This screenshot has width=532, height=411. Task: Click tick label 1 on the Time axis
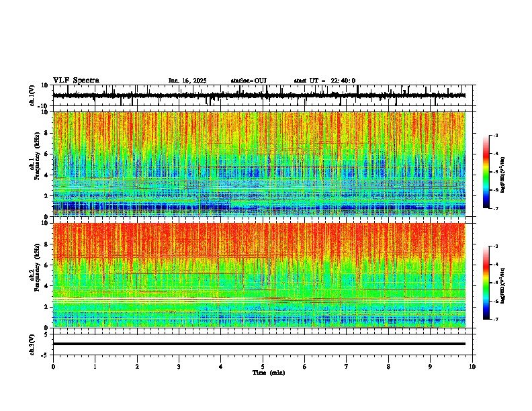95,367
